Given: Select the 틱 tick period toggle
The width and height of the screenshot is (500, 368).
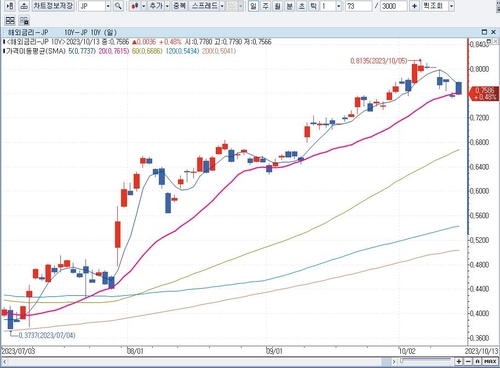Looking at the screenshot, I should coord(313,6).
